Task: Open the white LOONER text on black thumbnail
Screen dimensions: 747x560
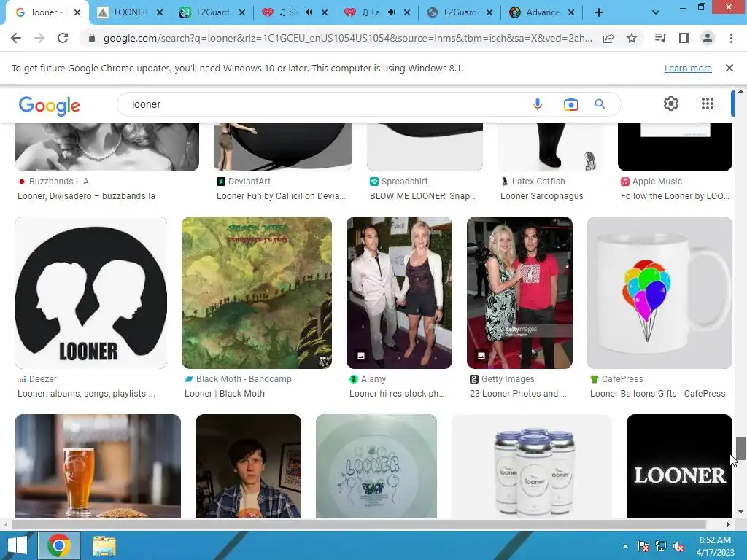Action: click(679, 466)
